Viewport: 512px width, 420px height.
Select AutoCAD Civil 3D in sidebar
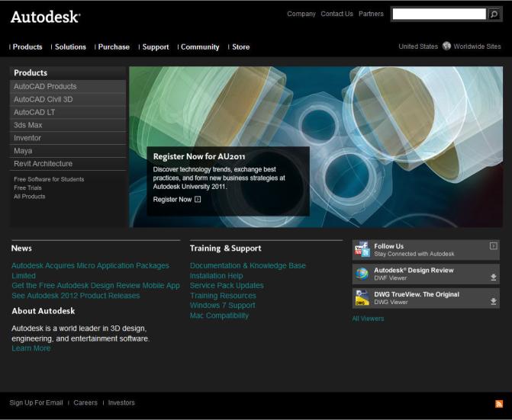(x=68, y=99)
